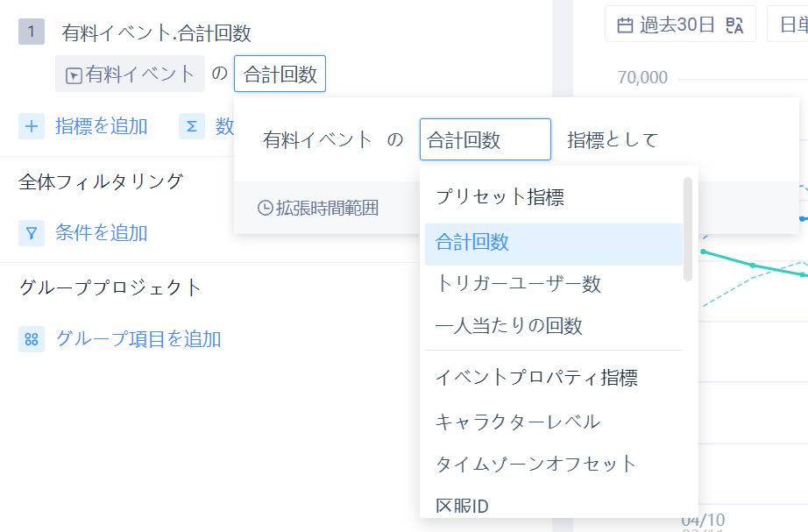Click グループ項目を追加 link

tap(138, 339)
